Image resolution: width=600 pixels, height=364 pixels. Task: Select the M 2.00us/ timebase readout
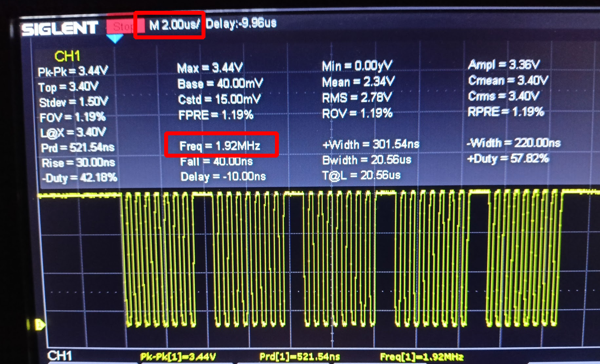tap(174, 25)
